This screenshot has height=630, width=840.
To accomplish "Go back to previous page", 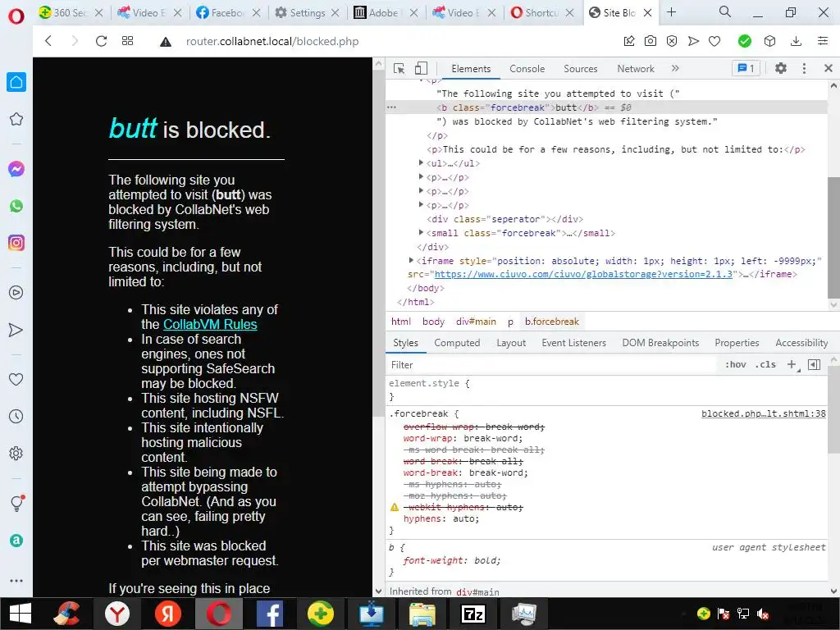I will [48, 41].
